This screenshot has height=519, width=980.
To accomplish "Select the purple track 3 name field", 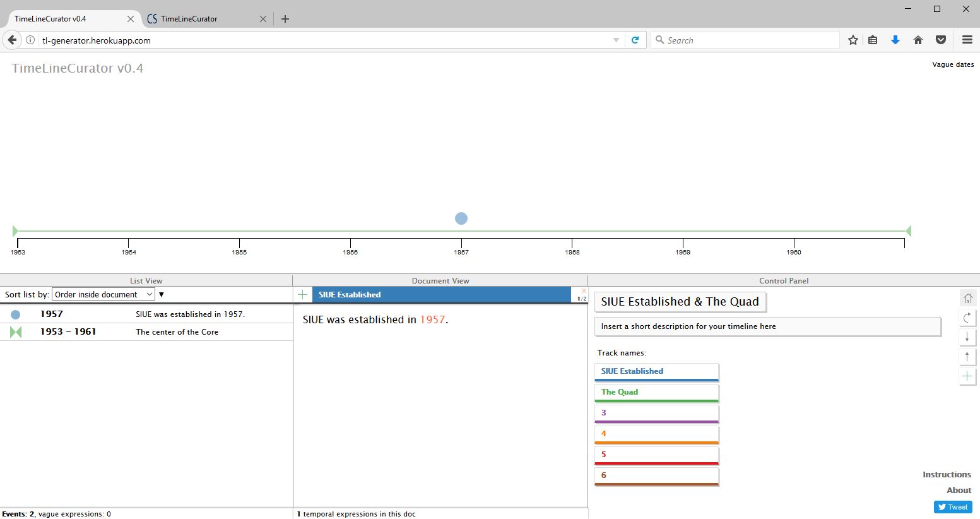I will tap(656, 413).
